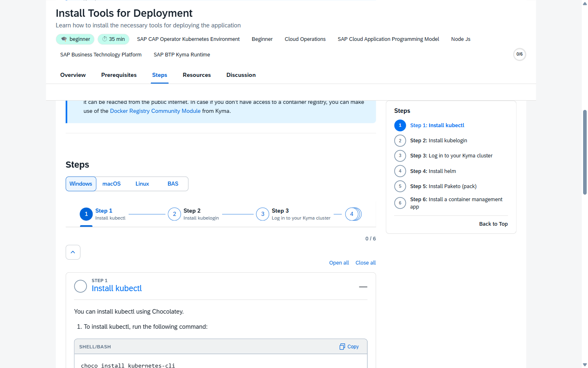Click step circle 6 in the sidebar steps list

click(400, 203)
